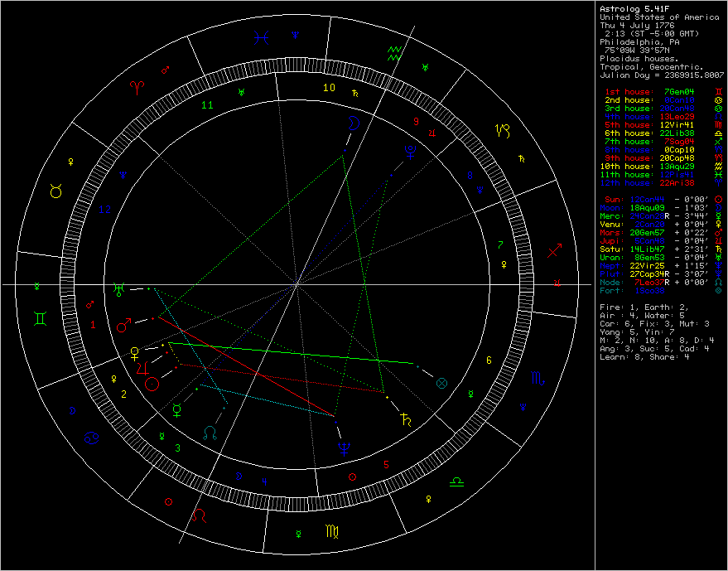This screenshot has height=571, width=728.
Task: Click the Moon crescent symbol inside the chart
Action: click(x=353, y=124)
